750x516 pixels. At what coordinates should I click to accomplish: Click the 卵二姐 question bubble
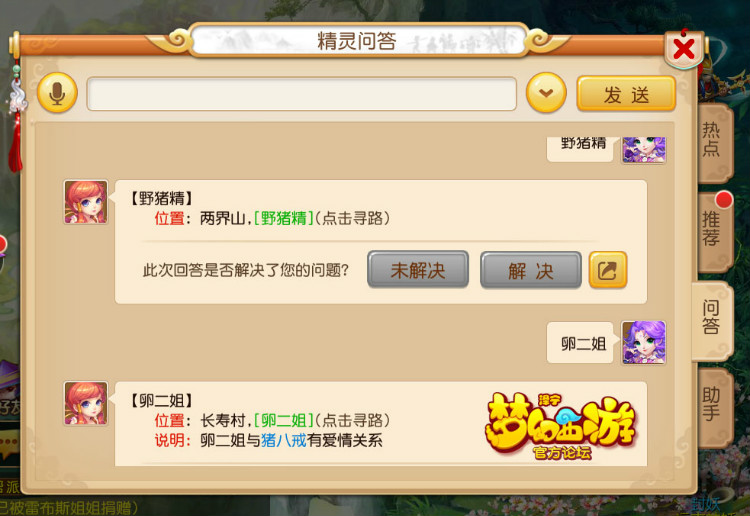[x=581, y=343]
